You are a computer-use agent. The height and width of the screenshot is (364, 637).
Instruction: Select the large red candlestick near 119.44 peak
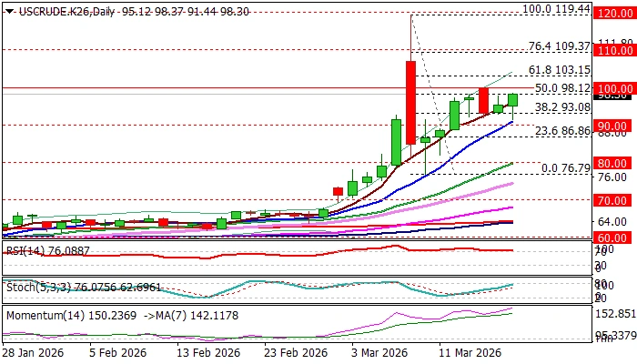410,102
